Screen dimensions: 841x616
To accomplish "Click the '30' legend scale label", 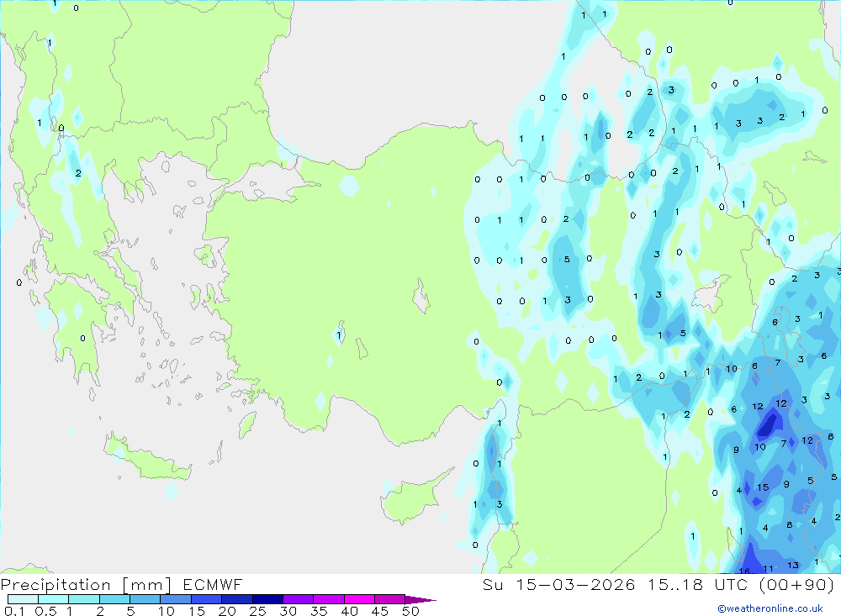I will (x=288, y=611).
